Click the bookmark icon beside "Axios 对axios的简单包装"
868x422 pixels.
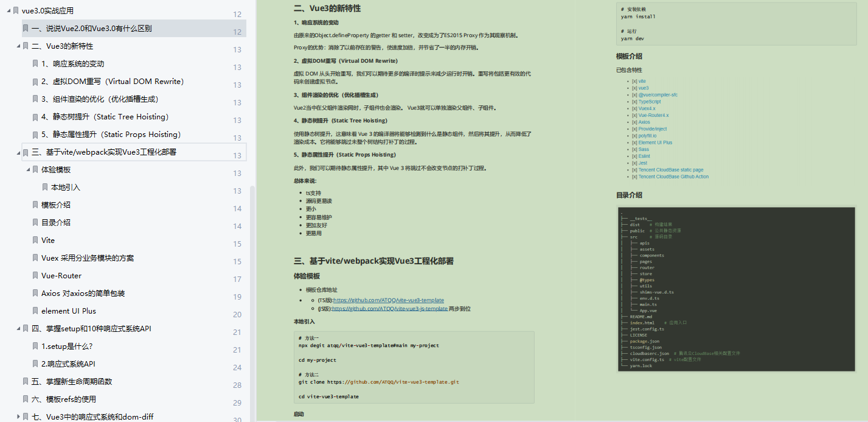[35, 293]
